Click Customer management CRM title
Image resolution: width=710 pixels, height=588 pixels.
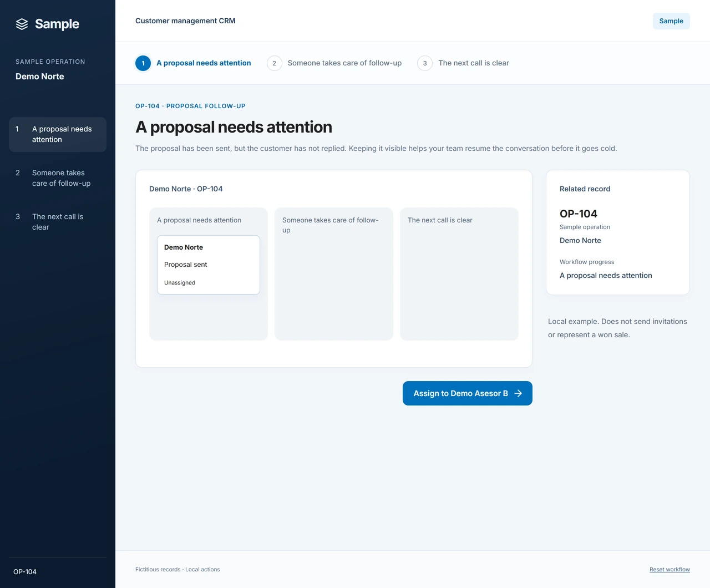[185, 21]
